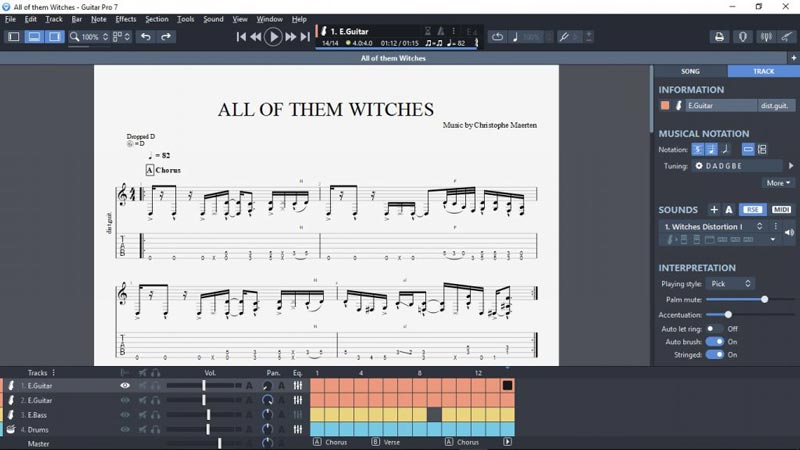
Task: Expand the More options in Musical Notation
Action: pos(778,183)
